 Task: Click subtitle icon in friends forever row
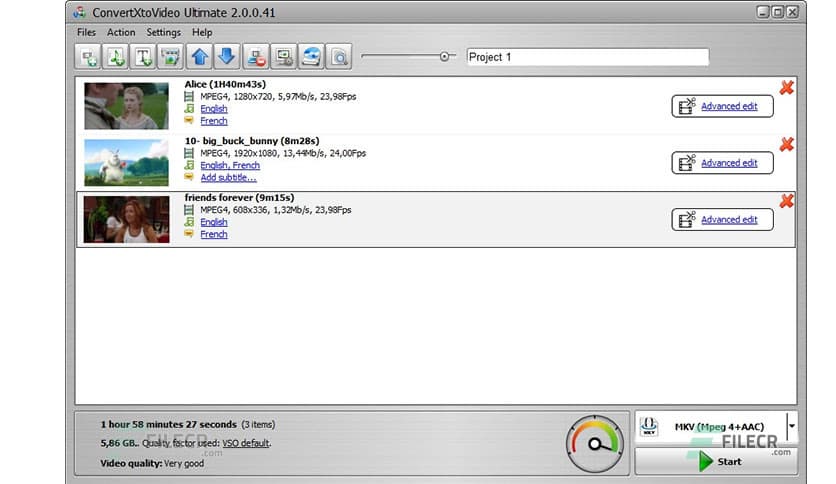189,233
